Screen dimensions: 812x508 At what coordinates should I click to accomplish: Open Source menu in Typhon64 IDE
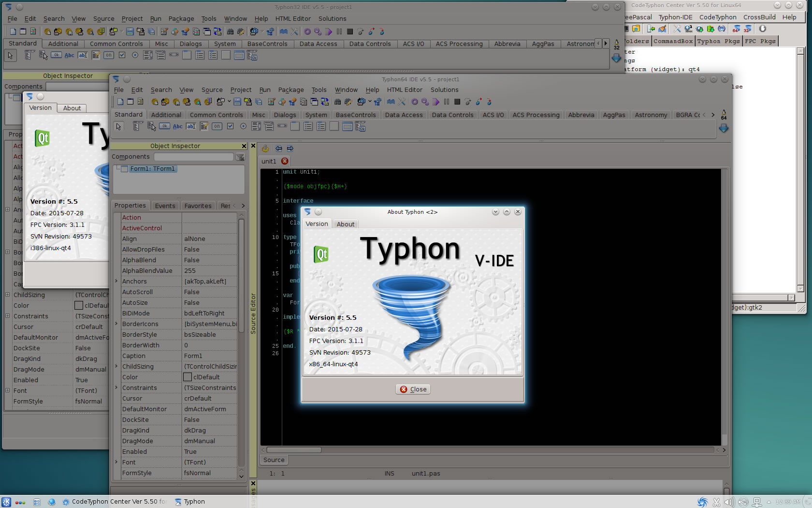click(x=212, y=90)
